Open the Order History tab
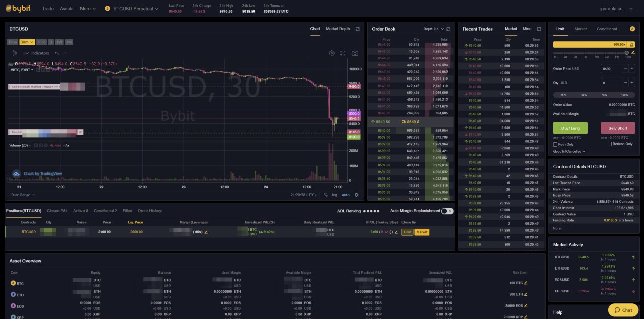This screenshot has width=644, height=319. click(149, 211)
